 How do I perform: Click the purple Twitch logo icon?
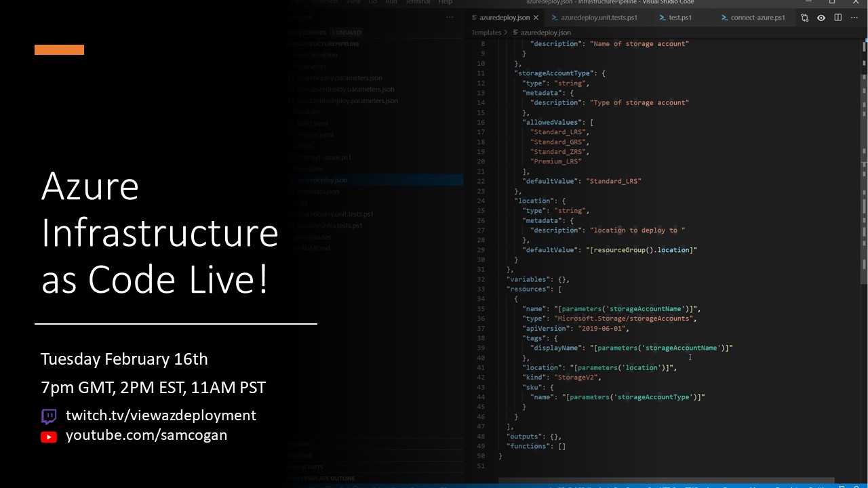(49, 416)
